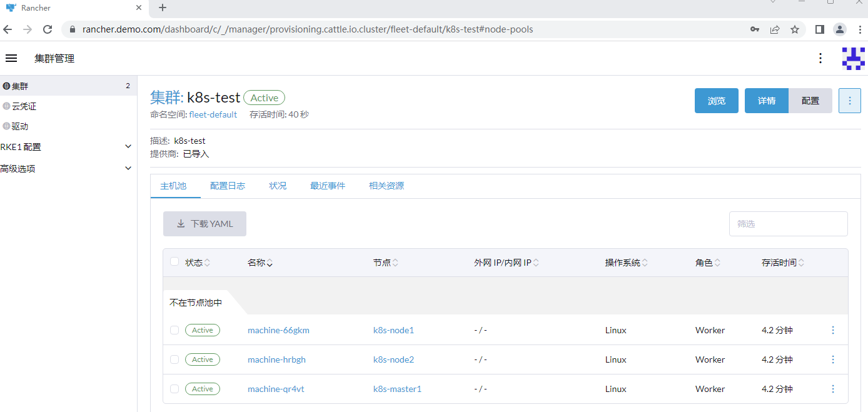Image resolution: width=868 pixels, height=412 pixels.
Task: Toggle browser side panel
Action: (820, 29)
